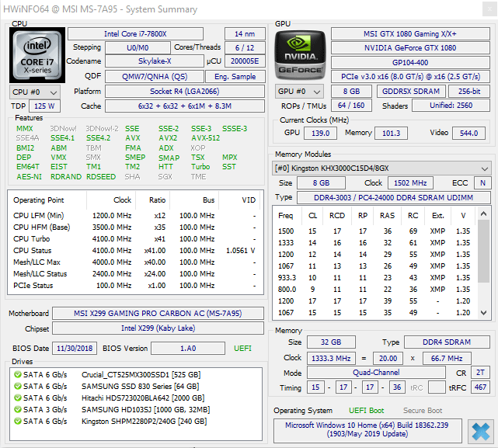This screenshot has width=498, height=448.
Task: Click the Intel Core i7-7800X name field
Action: point(136,33)
